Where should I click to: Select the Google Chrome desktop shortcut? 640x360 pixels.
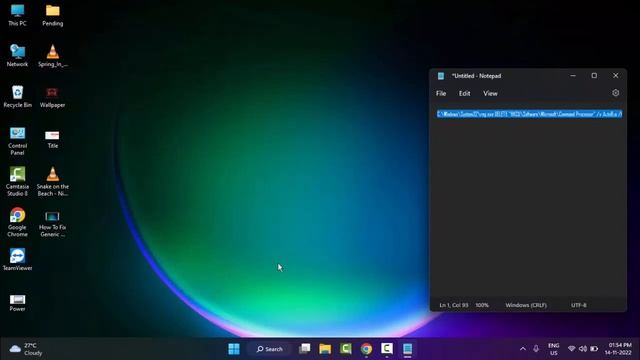pyautogui.click(x=17, y=222)
